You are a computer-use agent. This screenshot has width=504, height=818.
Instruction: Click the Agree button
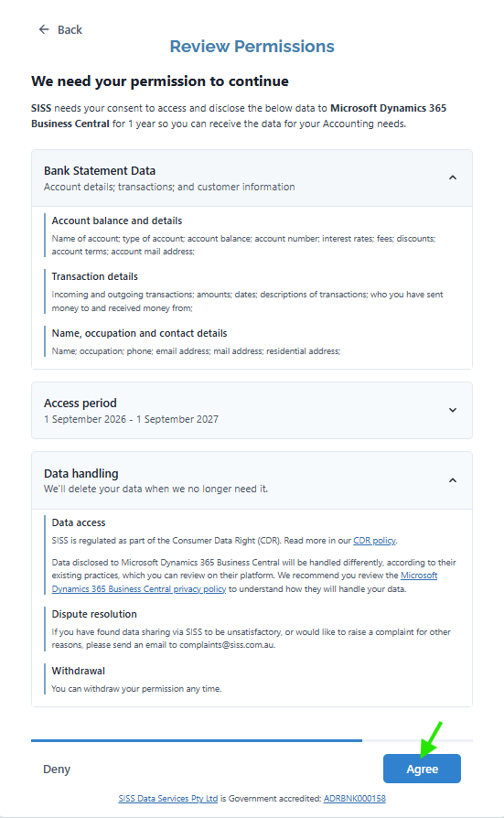point(422,769)
